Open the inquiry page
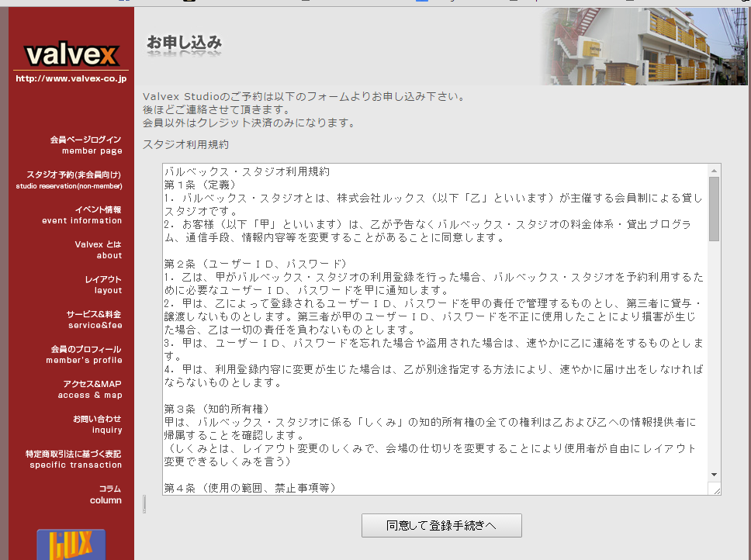Screen dimensions: 751x560 [98, 424]
